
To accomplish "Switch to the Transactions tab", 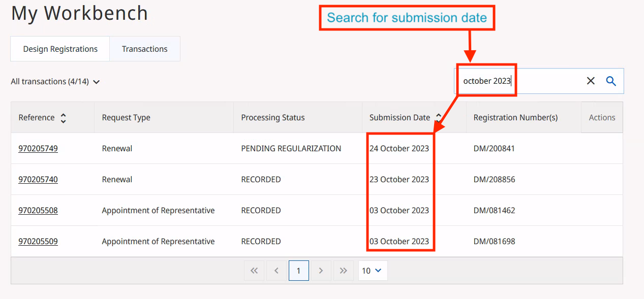I will pos(144,49).
